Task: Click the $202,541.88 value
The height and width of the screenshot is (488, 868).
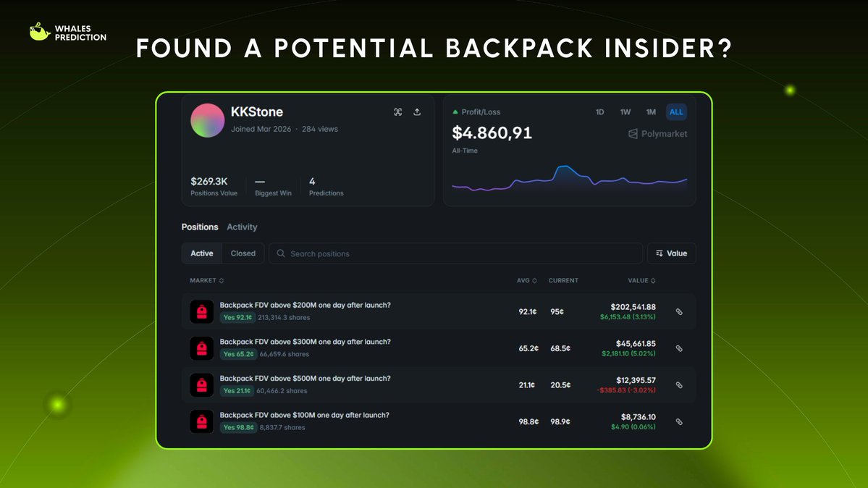Action: coord(633,307)
